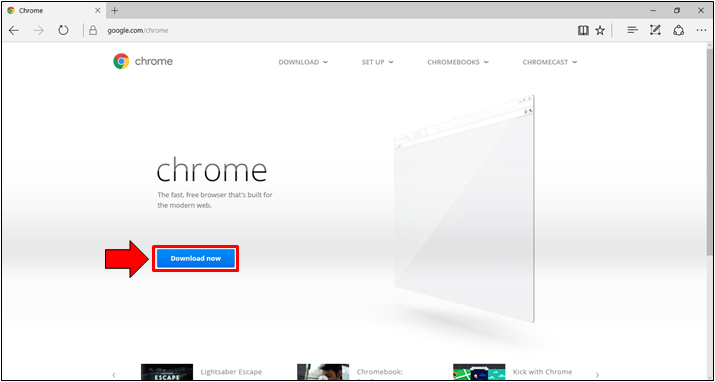This screenshot has height=382, width=715.
Task: Expand the CHROMECAST dropdown menu
Action: [x=550, y=62]
